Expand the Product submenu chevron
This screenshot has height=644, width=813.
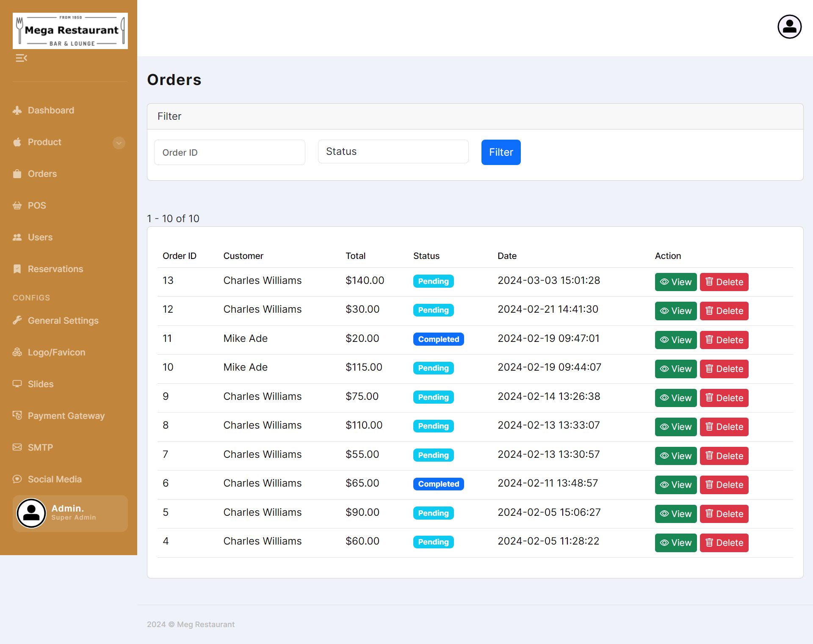pyautogui.click(x=119, y=143)
